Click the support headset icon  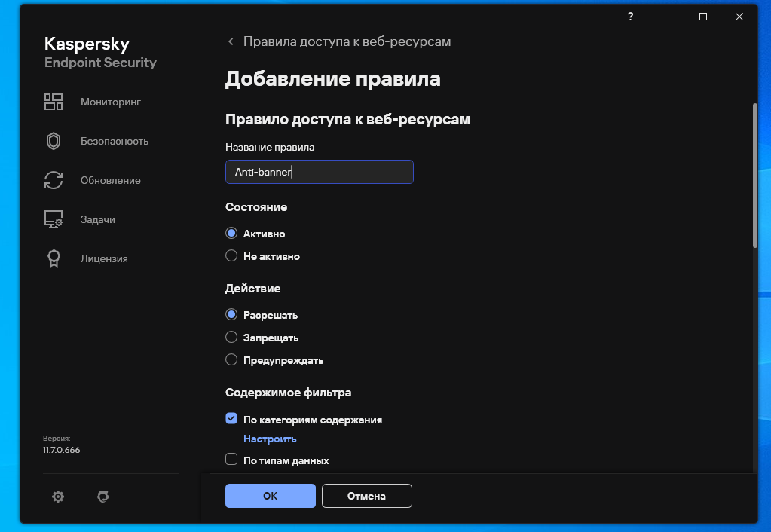102,497
